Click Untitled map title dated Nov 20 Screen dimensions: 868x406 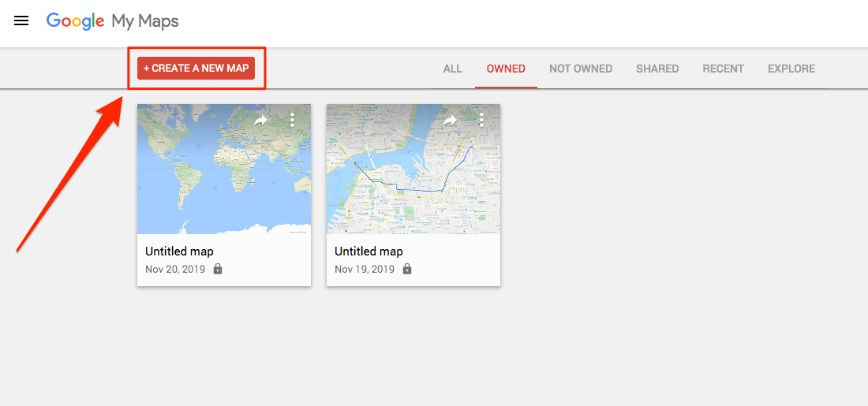(x=179, y=251)
